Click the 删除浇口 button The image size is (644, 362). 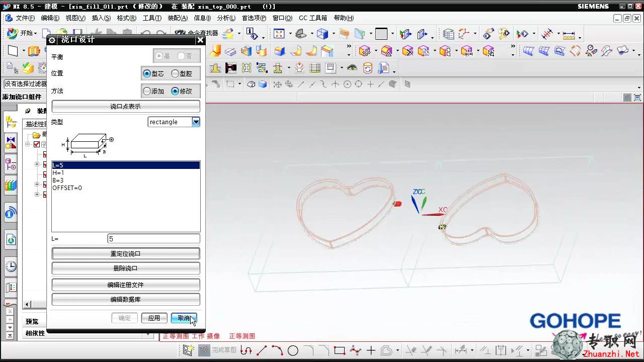tap(126, 268)
